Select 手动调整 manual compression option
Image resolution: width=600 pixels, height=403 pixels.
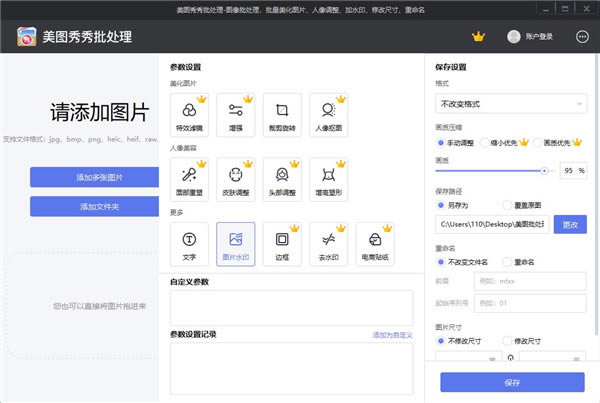456,143
